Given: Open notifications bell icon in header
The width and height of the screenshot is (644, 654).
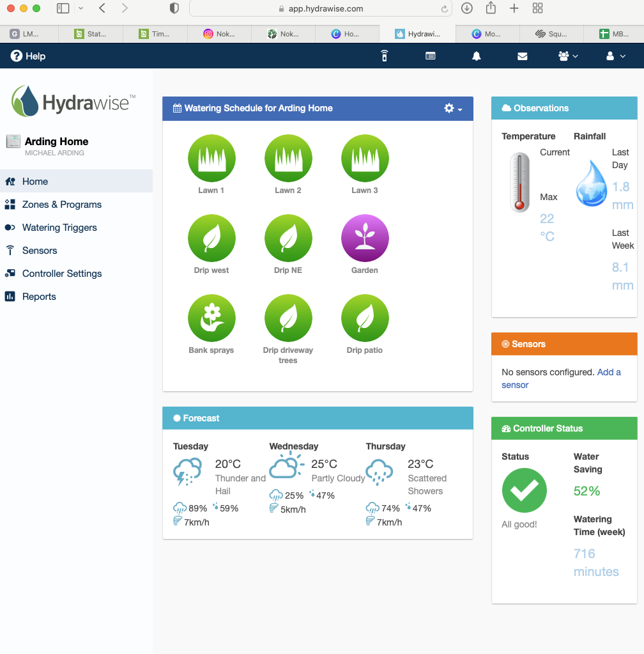Looking at the screenshot, I should [476, 56].
